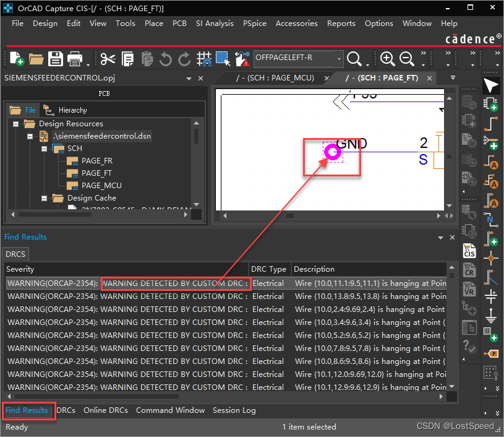
Task: Click the Cut scissors icon
Action: [x=108, y=59]
